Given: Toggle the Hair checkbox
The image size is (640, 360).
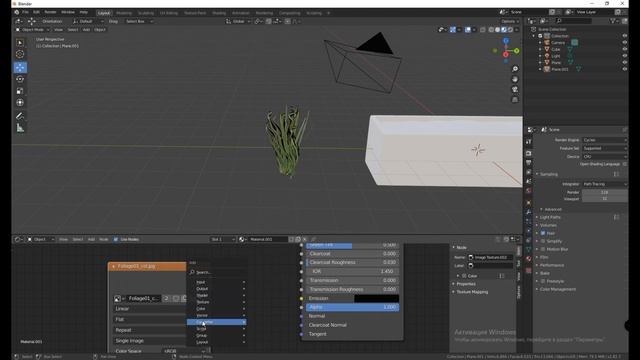Looking at the screenshot, I should pyautogui.click(x=543, y=233).
